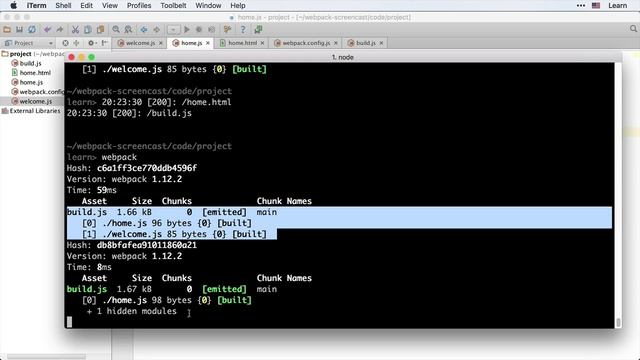The image size is (640, 360).
Task: Click the Run with coverage icon
Action: click(211, 29)
